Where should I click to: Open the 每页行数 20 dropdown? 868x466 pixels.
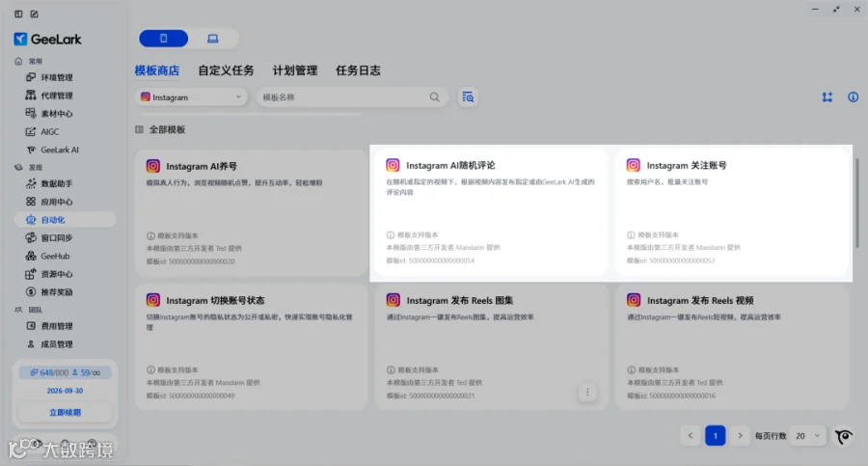tap(807, 436)
